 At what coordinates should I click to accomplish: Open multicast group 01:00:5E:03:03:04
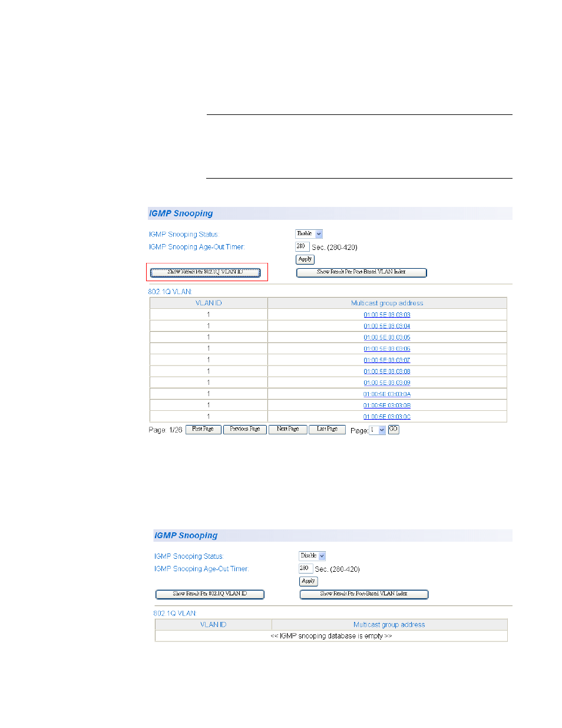(x=387, y=326)
